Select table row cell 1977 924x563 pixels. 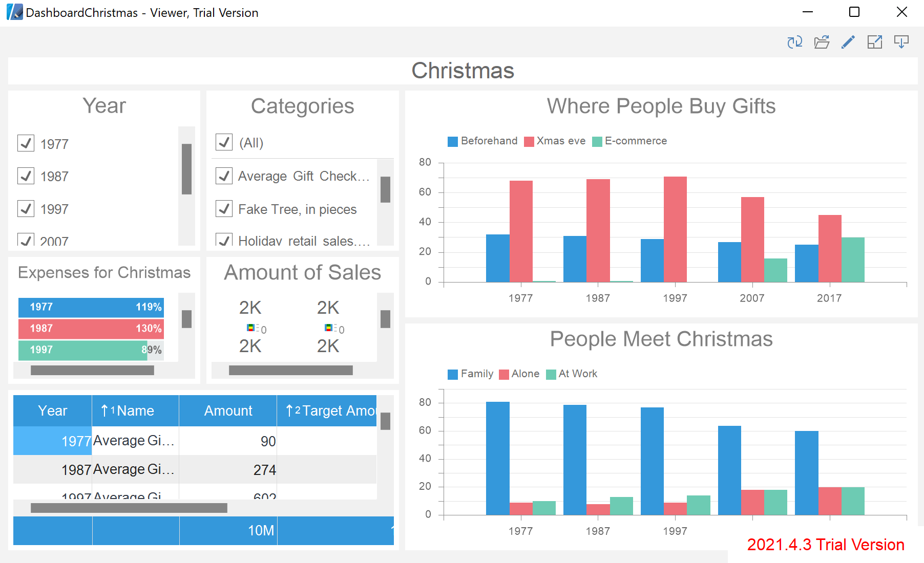(x=52, y=441)
